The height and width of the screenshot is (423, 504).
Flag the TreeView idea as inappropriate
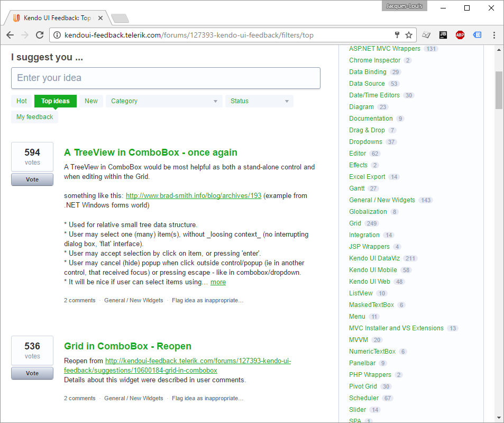pos(208,300)
